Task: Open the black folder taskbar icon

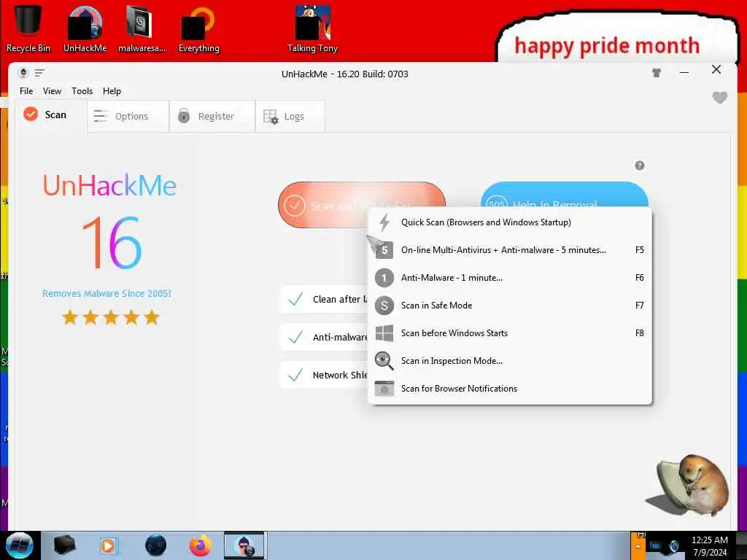Action: [x=65, y=545]
